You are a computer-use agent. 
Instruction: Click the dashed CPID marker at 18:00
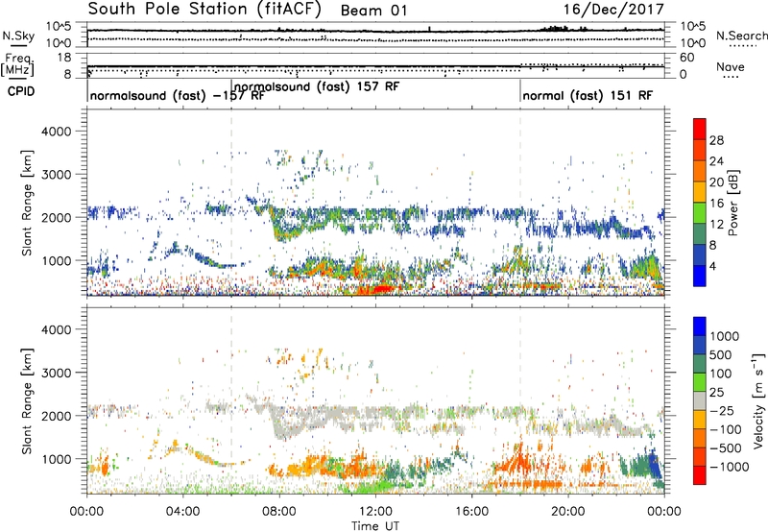click(520, 202)
